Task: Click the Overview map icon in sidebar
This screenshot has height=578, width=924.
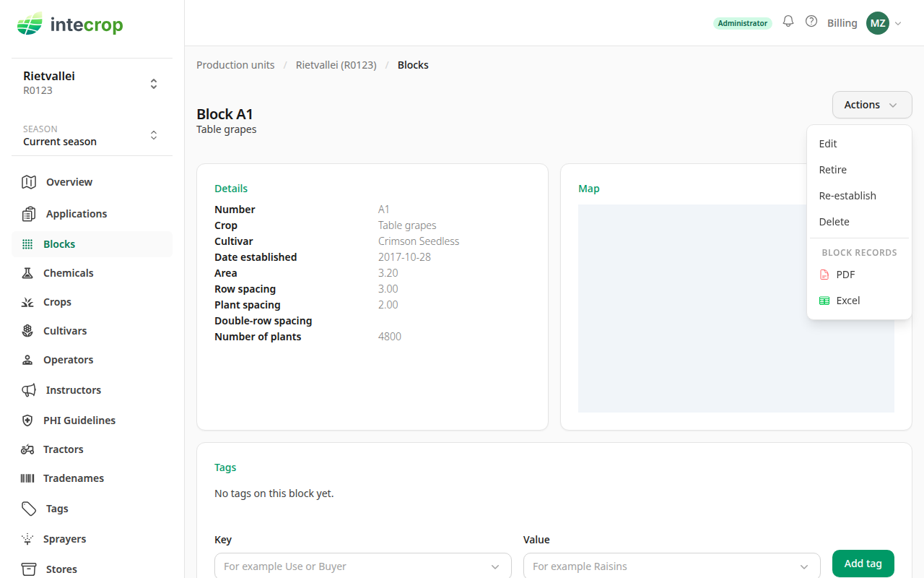Action: (x=29, y=182)
